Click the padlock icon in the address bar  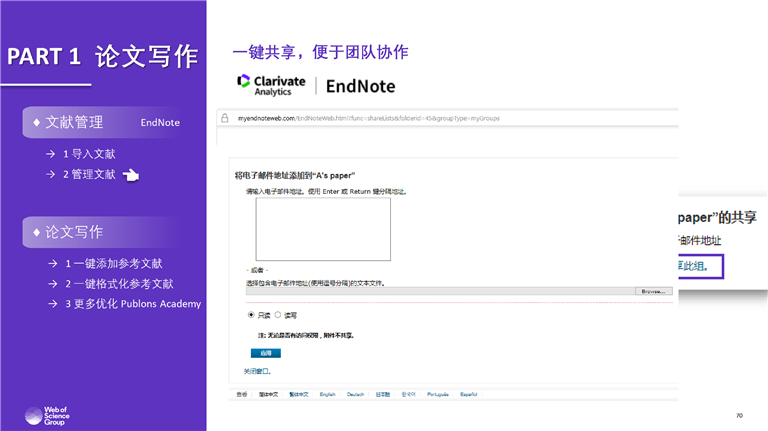pos(225,118)
